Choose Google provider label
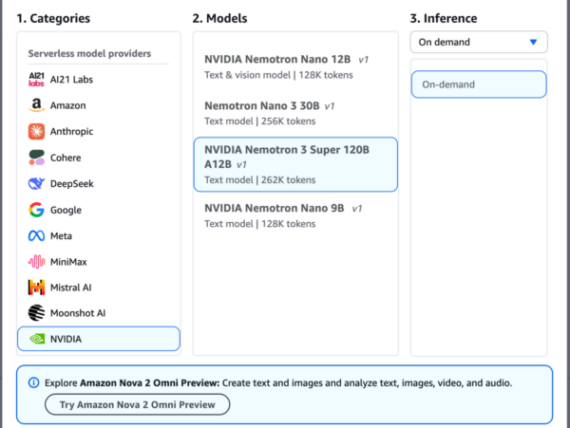The height and width of the screenshot is (428, 570). coord(66,210)
